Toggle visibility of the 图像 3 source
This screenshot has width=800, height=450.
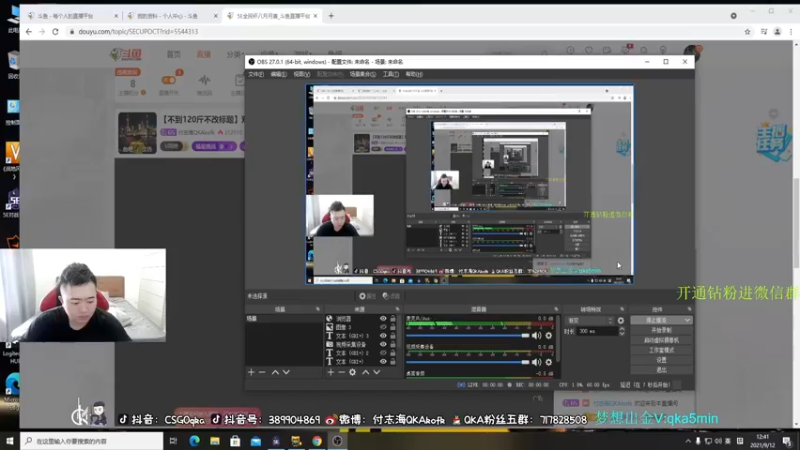383,327
